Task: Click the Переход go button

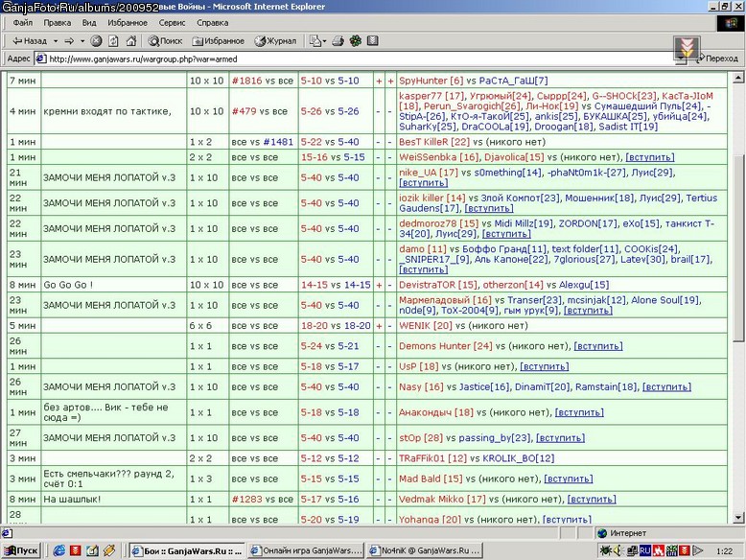Action: tap(716, 58)
